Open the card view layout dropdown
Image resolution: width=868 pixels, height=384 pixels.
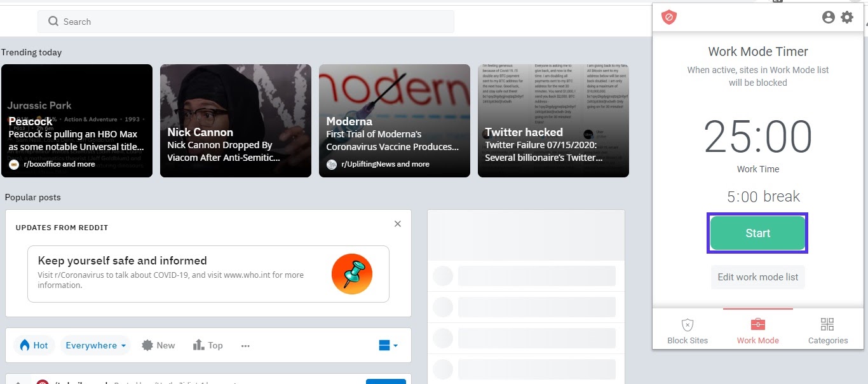[388, 345]
